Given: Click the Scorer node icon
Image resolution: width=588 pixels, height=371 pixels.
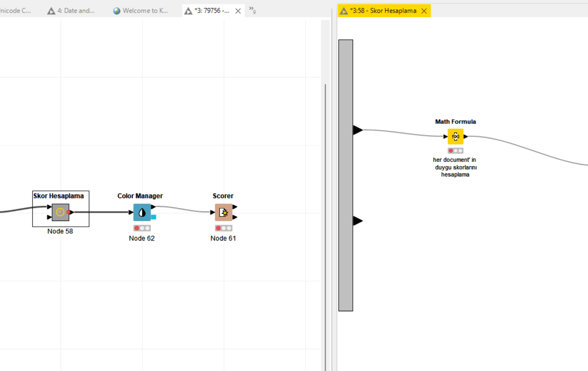Looking at the screenshot, I should [x=223, y=212].
